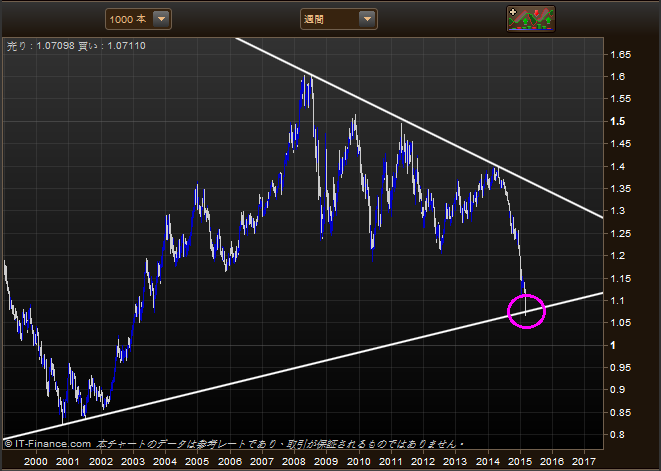
Task: Click the 2015 year axis label
Action: 520,462
